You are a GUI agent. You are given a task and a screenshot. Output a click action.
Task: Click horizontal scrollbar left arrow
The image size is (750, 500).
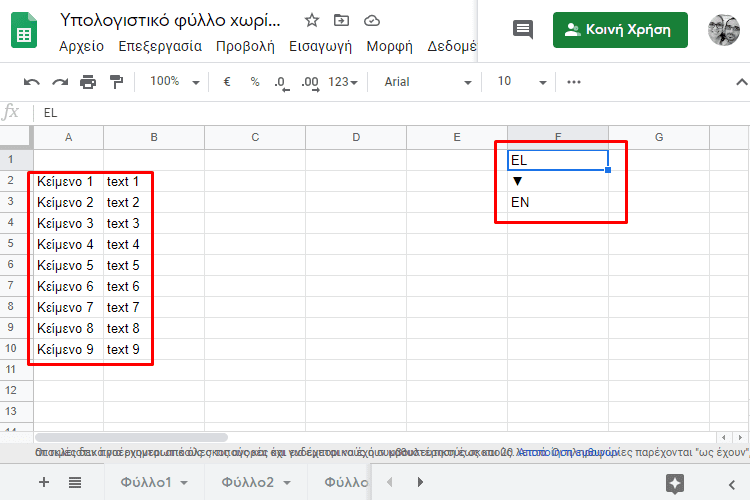pyautogui.click(x=723, y=437)
